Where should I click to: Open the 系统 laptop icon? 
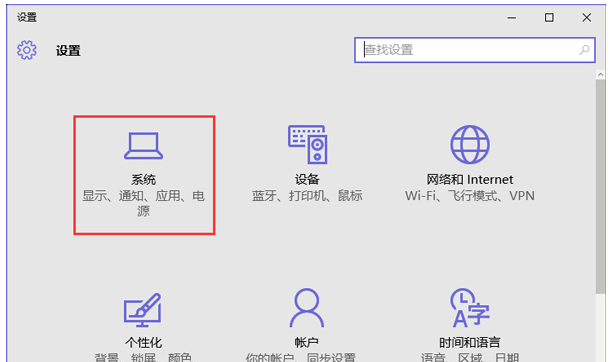(143, 146)
